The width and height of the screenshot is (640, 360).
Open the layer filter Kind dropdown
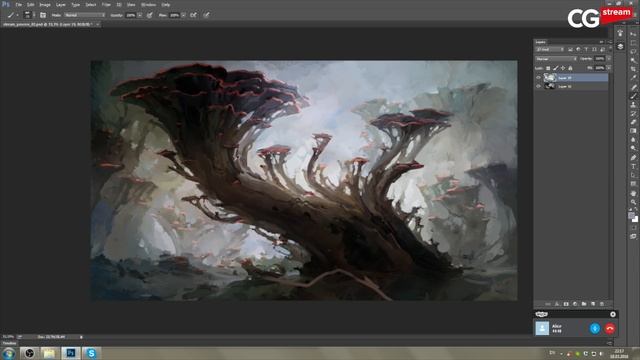tap(549, 49)
